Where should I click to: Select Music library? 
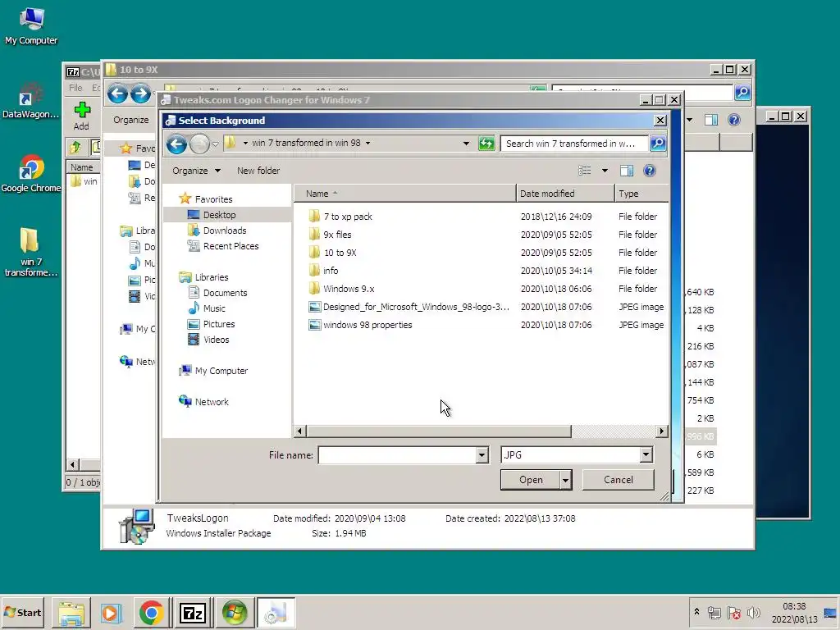pyautogui.click(x=214, y=308)
